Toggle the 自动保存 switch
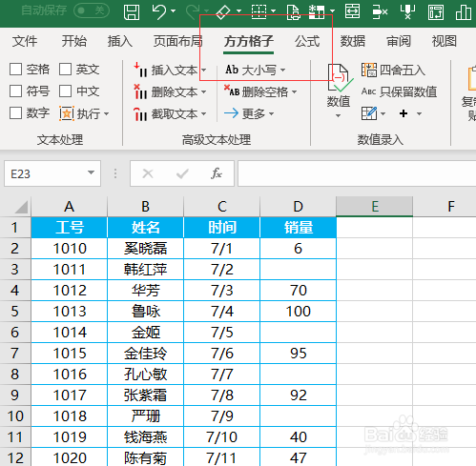Viewport: 476px width, 466px height. click(x=92, y=10)
